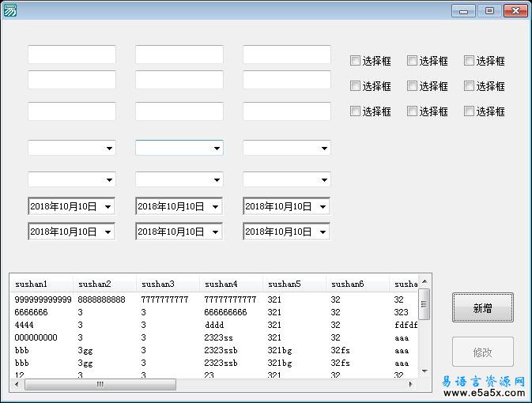Enable the middle 选择框 checkbox in the second row
Image resolution: width=532 pixels, height=403 pixels.
(x=413, y=86)
